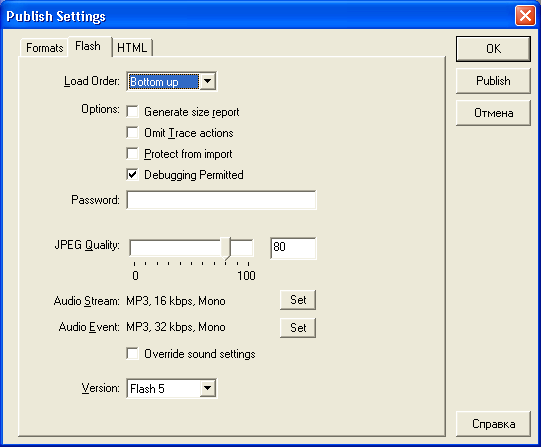Cancel with the Отмена button
The image size is (541, 447).
[x=493, y=113]
